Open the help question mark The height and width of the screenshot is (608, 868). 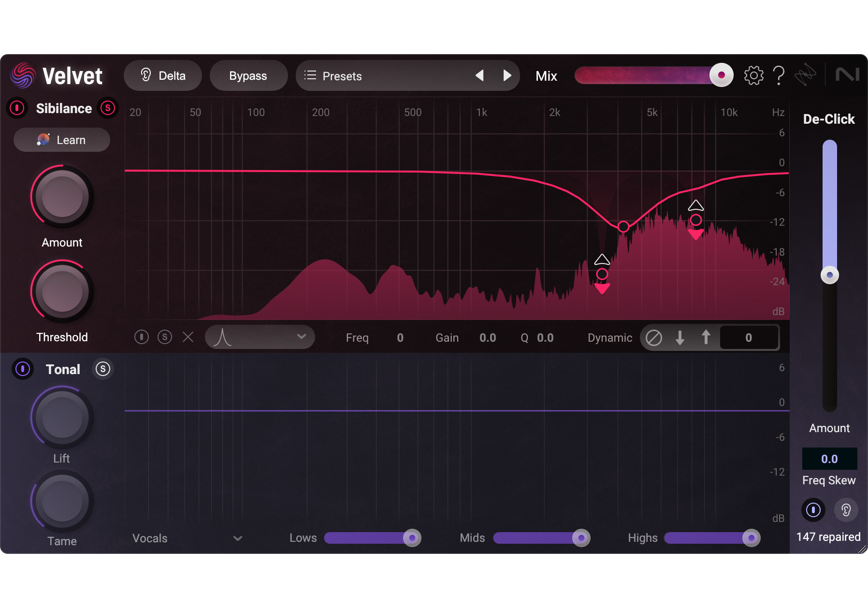(779, 75)
